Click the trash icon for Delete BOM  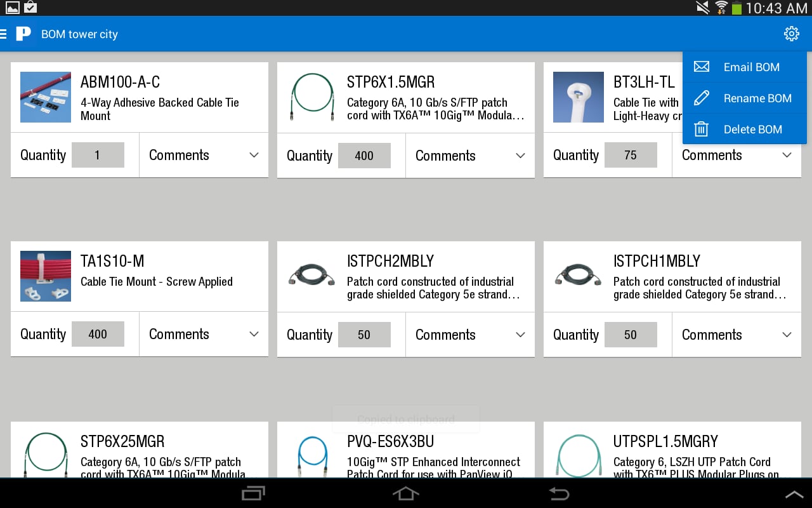click(701, 129)
